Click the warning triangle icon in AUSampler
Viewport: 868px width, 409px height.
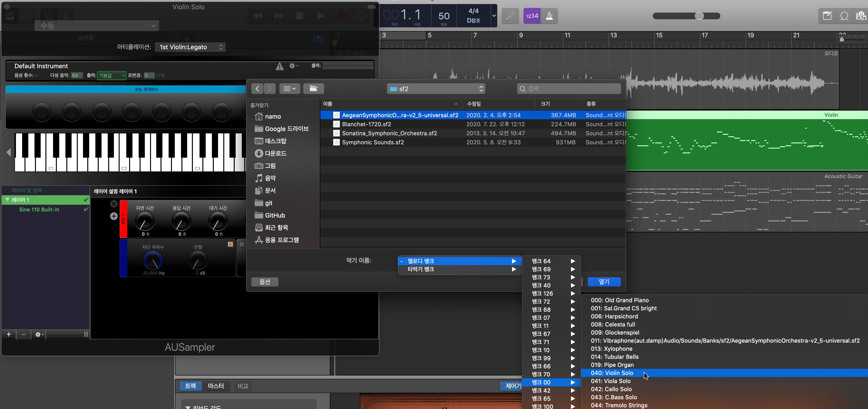[x=279, y=66]
